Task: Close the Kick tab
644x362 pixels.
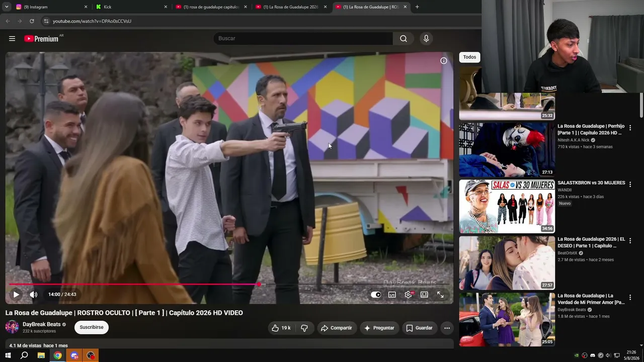Action: (x=166, y=7)
